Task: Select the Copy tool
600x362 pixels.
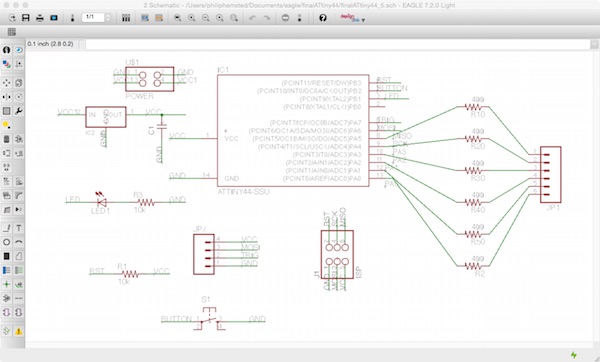Action: coord(19,83)
